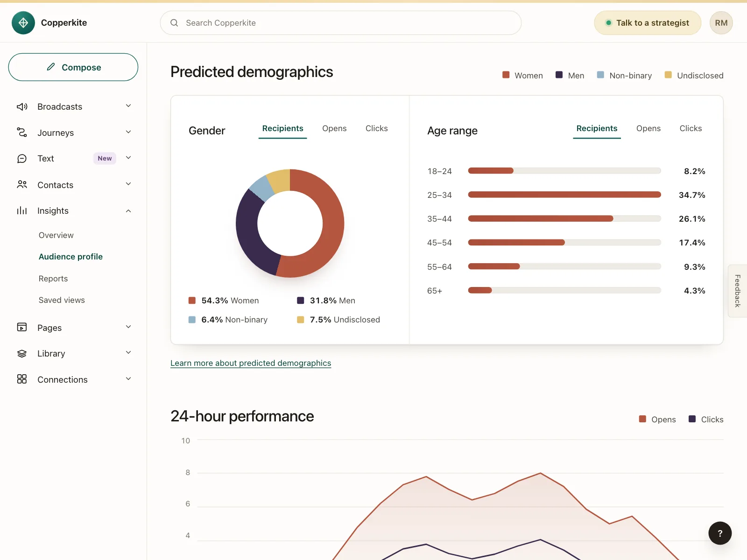Viewport: 747px width, 560px height.
Task: Click the New badge beside Text
Action: click(x=105, y=159)
